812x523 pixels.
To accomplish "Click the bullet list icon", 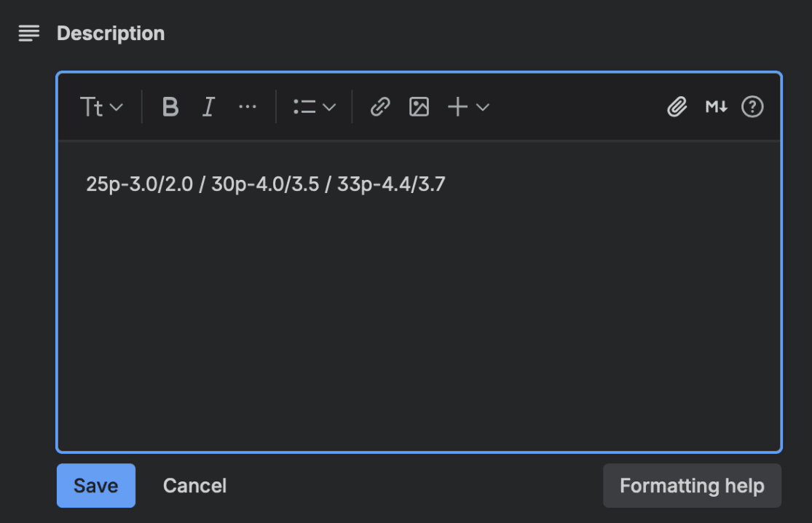I will (x=304, y=107).
